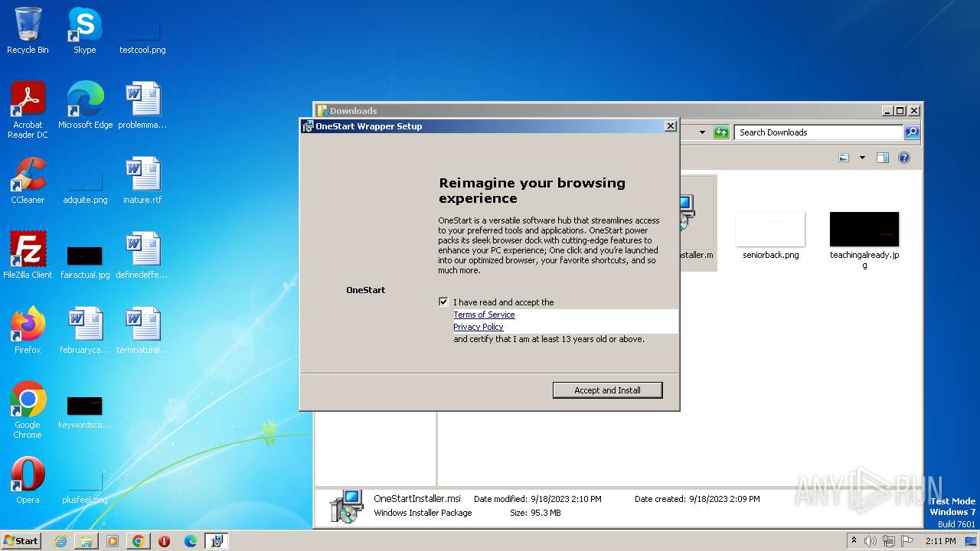Open the Privacy Policy link
980x551 pixels.
click(479, 327)
